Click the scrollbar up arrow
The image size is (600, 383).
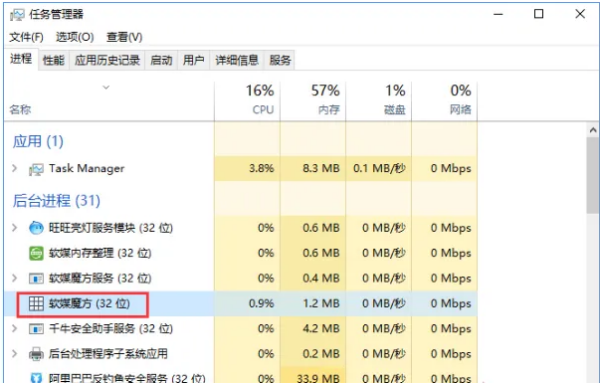[593, 130]
